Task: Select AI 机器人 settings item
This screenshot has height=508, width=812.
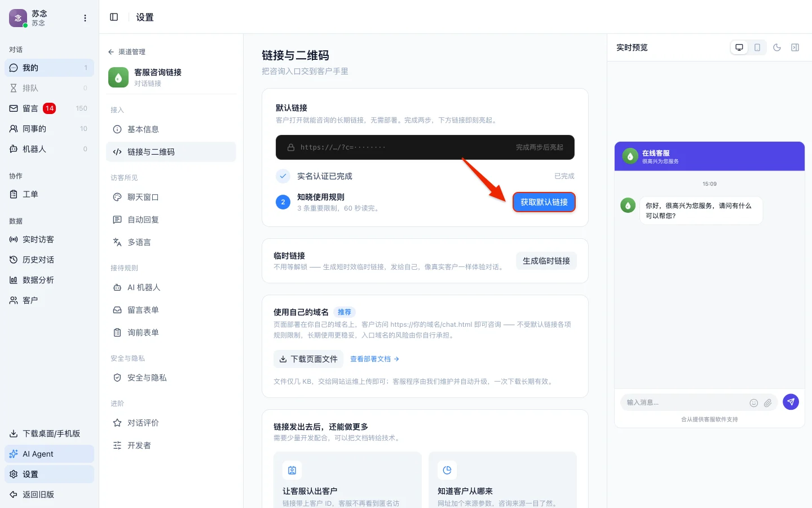Action: 171,287
